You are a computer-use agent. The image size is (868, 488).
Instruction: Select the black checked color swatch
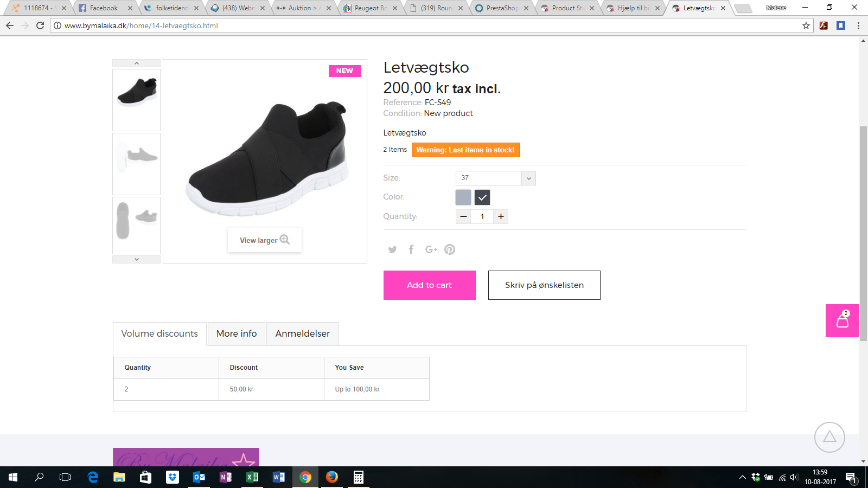click(x=482, y=197)
